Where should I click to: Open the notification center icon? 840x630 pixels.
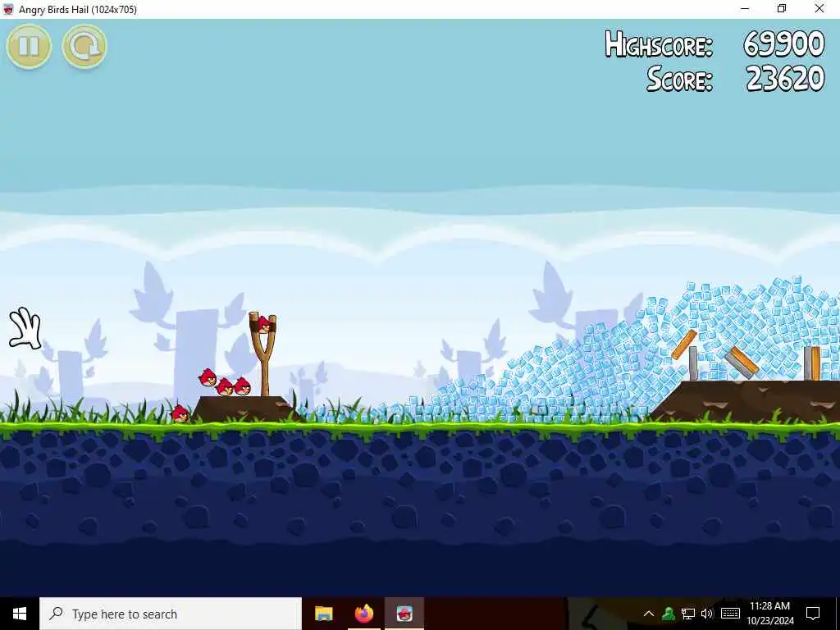(813, 614)
